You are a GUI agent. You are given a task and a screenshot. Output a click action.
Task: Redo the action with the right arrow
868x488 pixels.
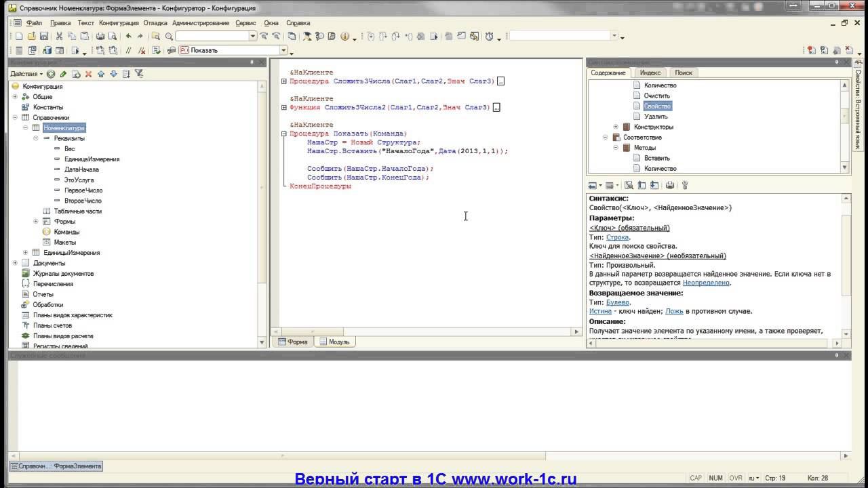140,36
